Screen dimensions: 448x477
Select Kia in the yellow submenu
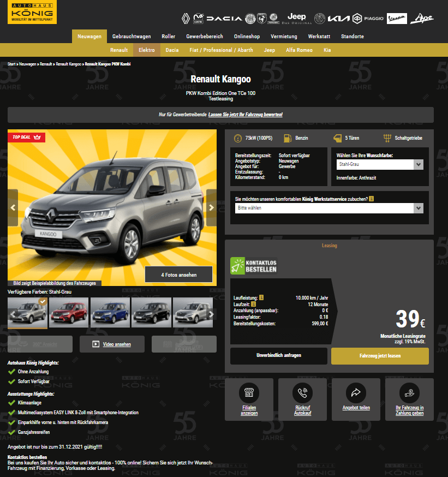[x=327, y=50]
